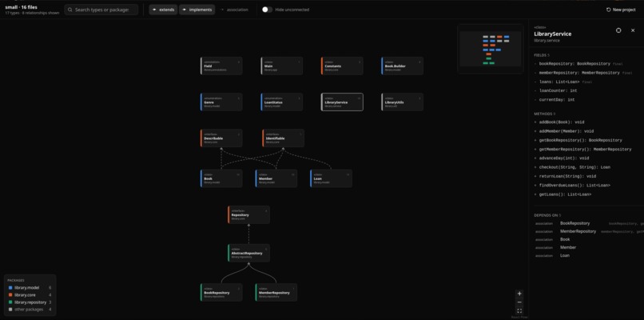Zoom out using the minus button
Screen dimensions: 644x320
tap(519, 302)
